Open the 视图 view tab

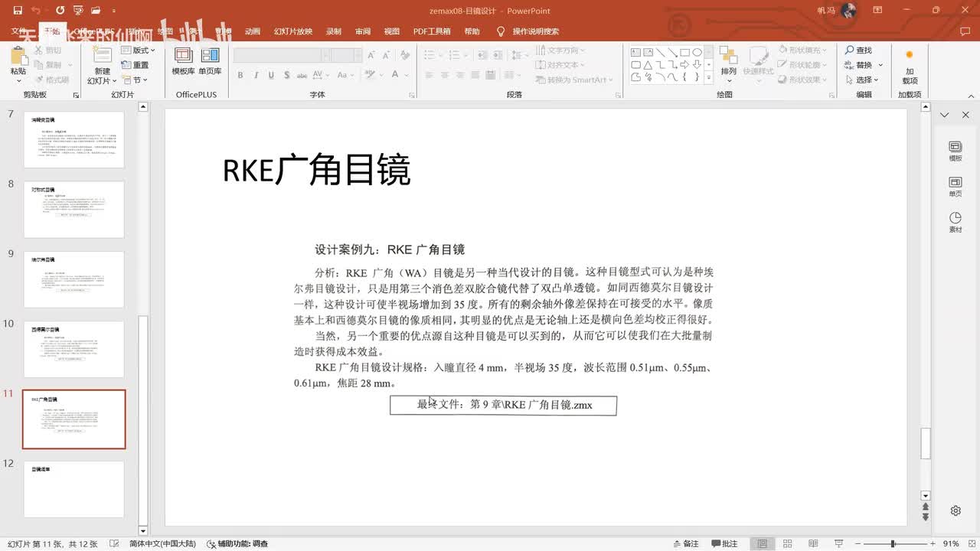point(392,31)
